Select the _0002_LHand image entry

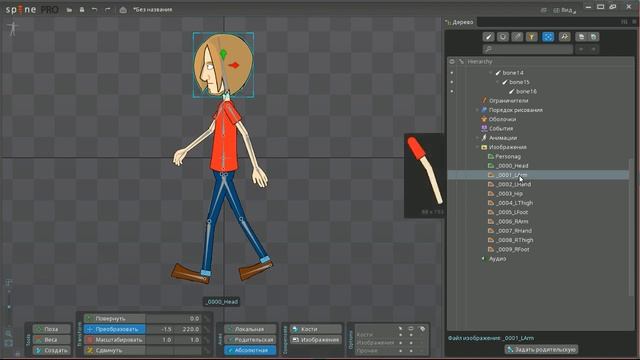coord(513,184)
